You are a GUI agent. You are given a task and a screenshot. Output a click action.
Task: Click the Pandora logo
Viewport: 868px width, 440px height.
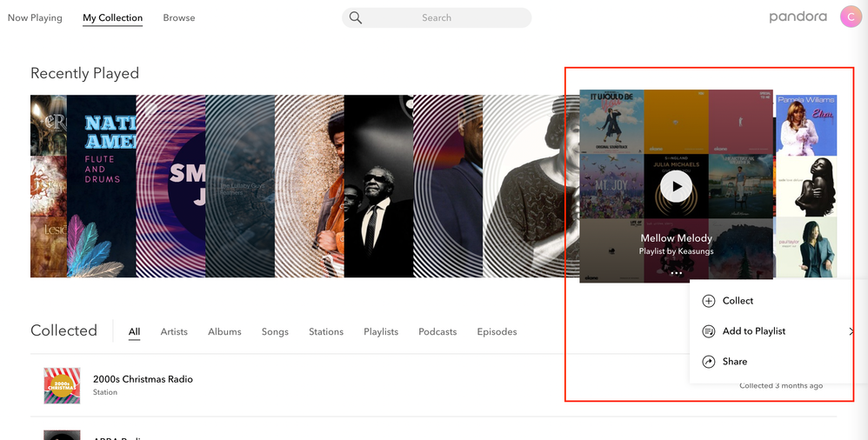coord(798,17)
